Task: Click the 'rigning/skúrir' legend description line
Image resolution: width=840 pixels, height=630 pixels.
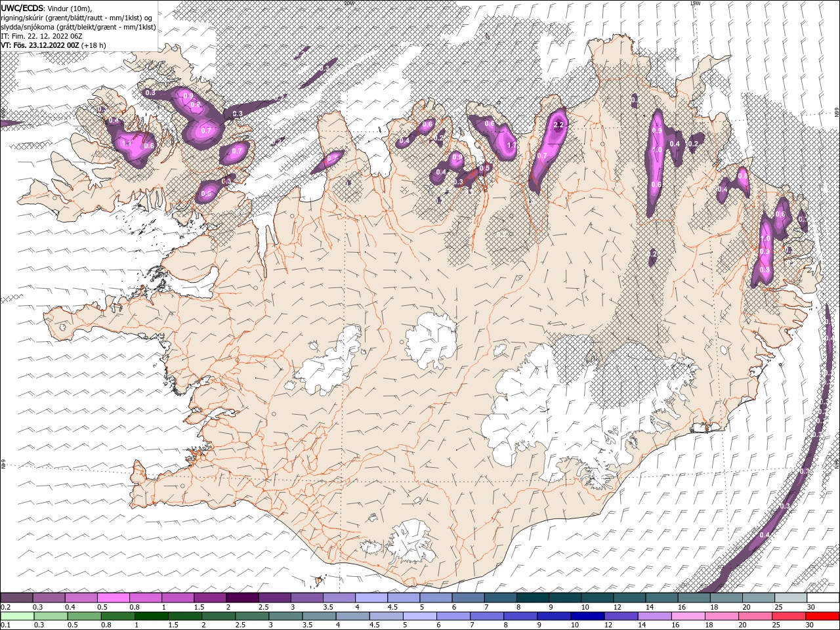Action: pyautogui.click(x=76, y=17)
